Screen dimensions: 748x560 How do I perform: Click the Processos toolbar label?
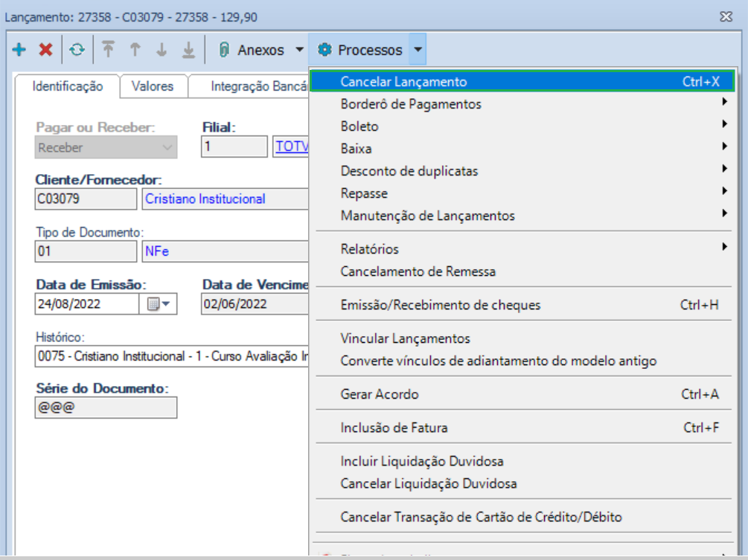tap(370, 50)
